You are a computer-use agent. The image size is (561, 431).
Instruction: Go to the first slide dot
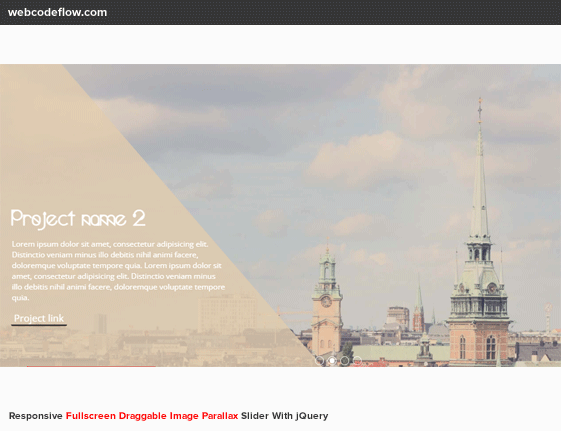(x=319, y=361)
